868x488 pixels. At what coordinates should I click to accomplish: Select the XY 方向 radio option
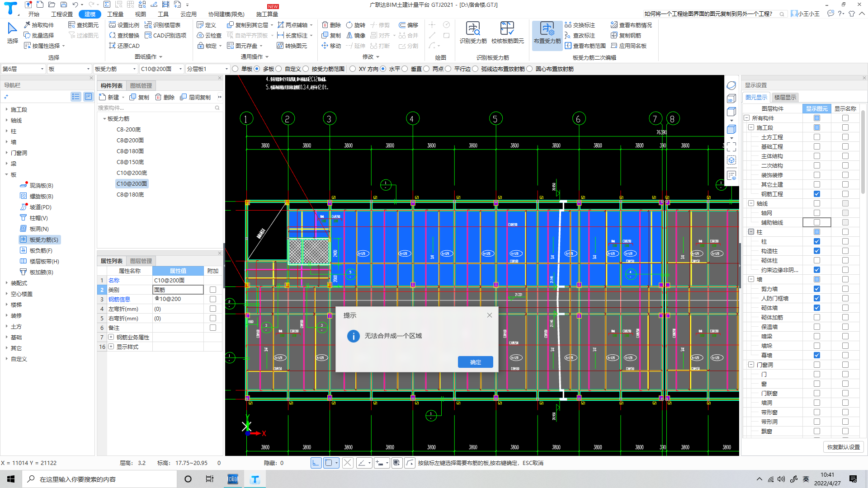(x=353, y=69)
